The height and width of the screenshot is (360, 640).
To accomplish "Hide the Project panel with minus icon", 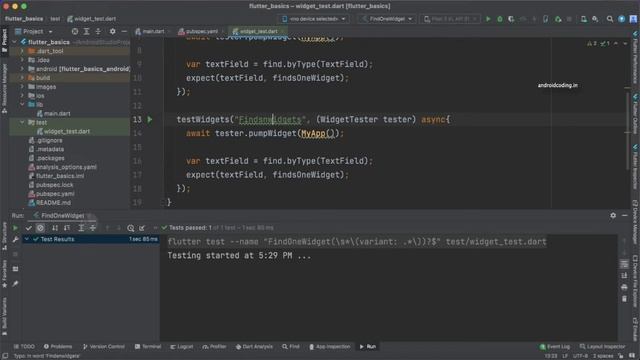I will (124, 31).
